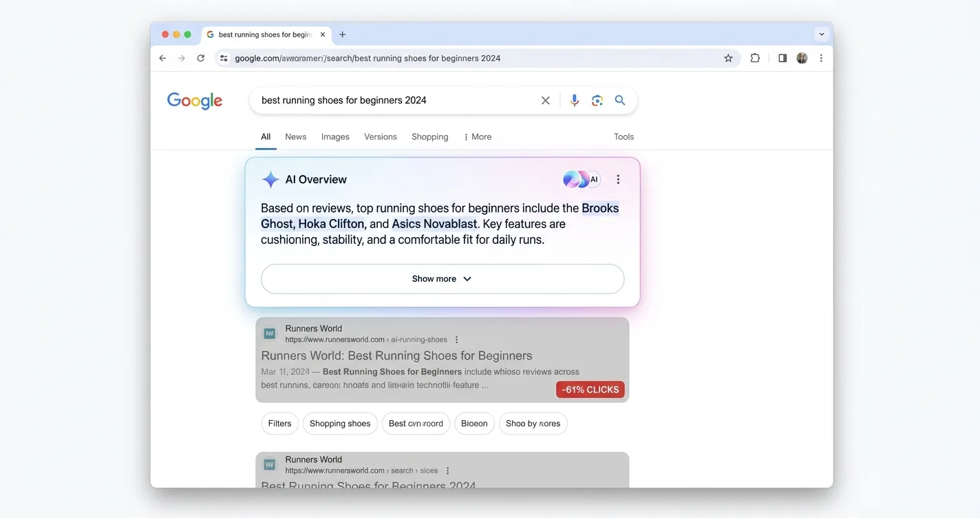Select the 'Shoo by nores' chip

point(533,424)
